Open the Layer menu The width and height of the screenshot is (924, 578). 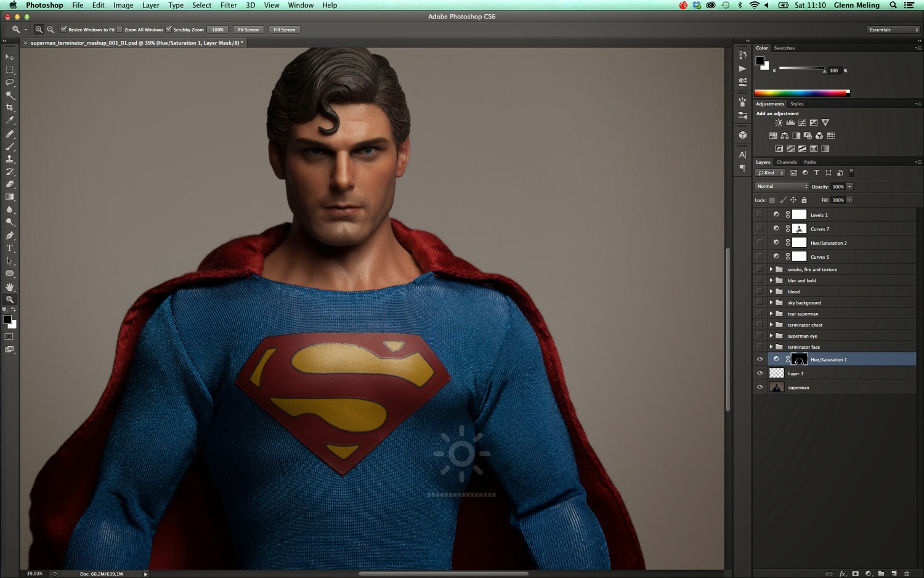[x=151, y=5]
